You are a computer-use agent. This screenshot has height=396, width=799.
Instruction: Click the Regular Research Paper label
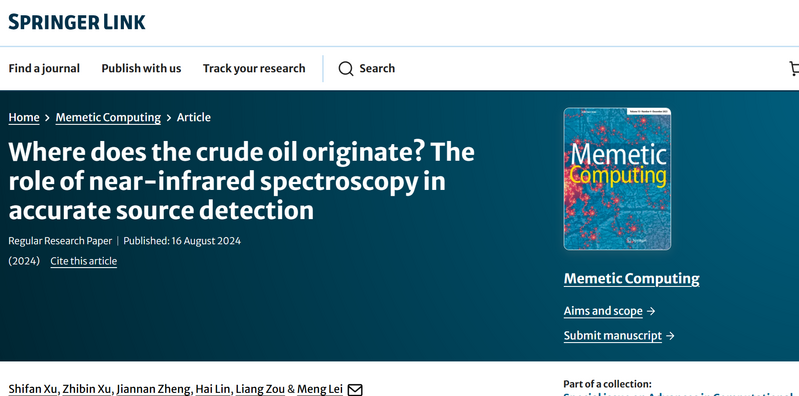tap(60, 241)
